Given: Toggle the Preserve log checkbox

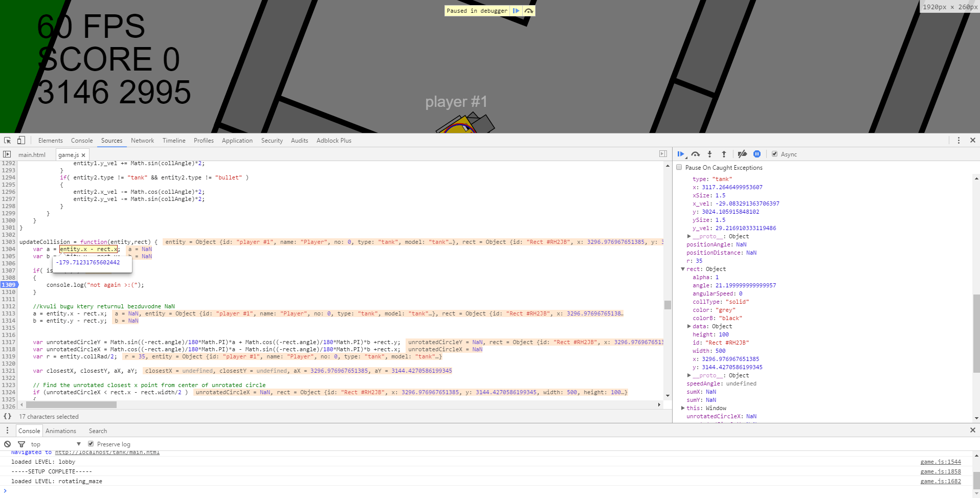Looking at the screenshot, I should 91,444.
